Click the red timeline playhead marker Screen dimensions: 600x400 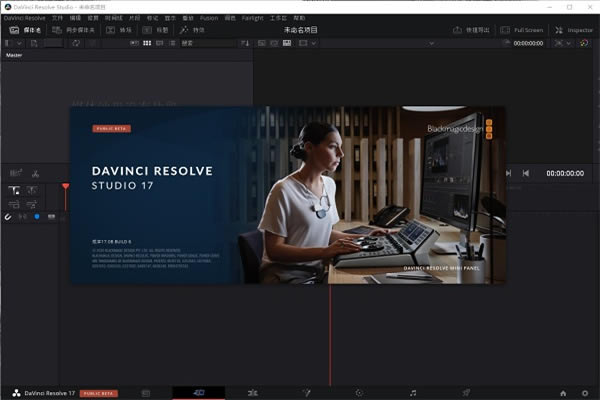tap(66, 186)
